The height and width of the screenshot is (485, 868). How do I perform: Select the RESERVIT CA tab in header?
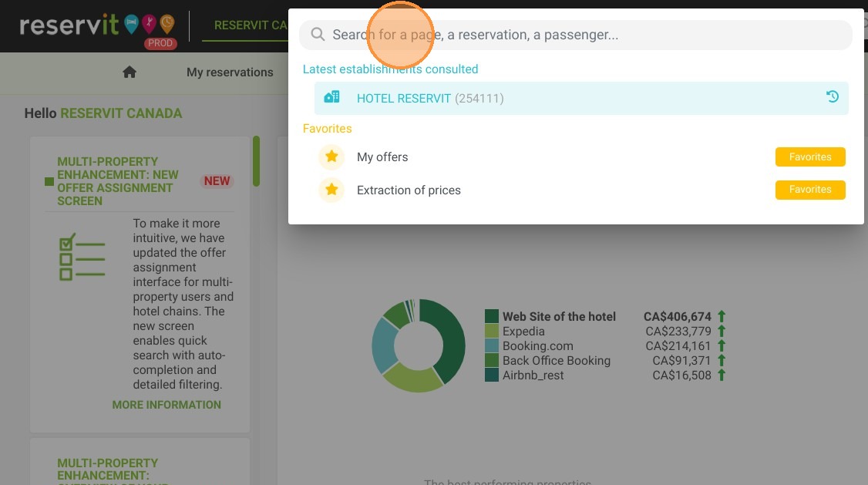click(x=251, y=25)
